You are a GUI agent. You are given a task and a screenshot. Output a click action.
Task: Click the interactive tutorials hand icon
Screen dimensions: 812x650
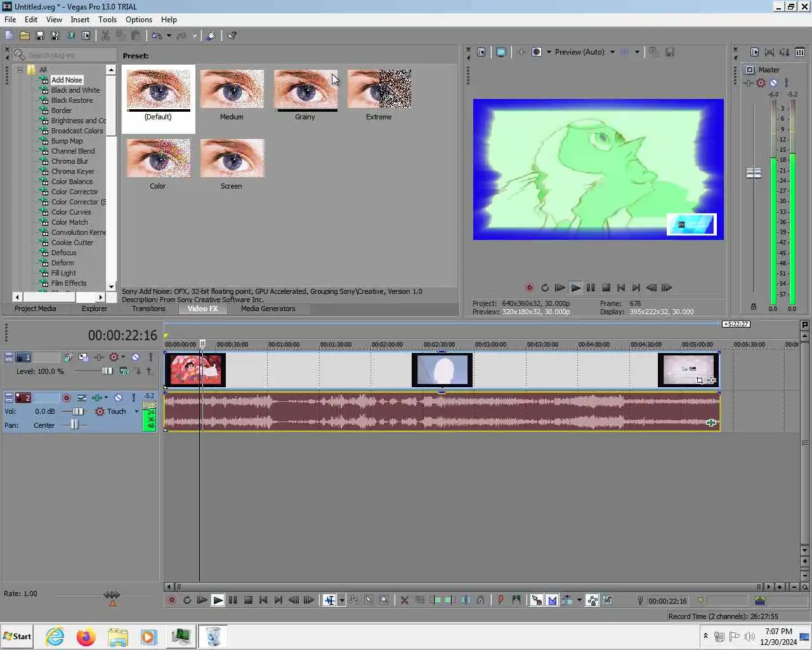[x=212, y=36]
